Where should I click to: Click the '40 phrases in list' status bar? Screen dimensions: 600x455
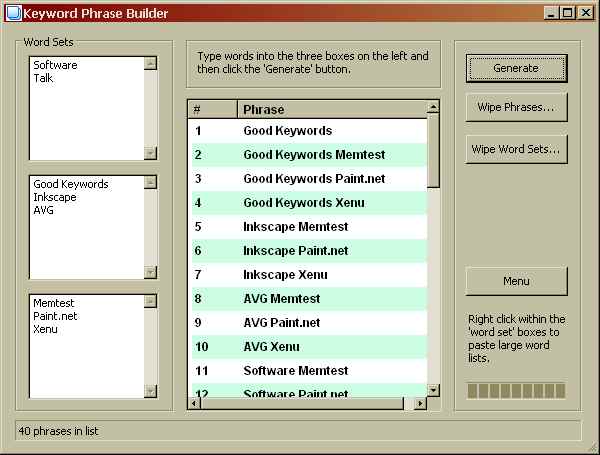click(x=298, y=431)
